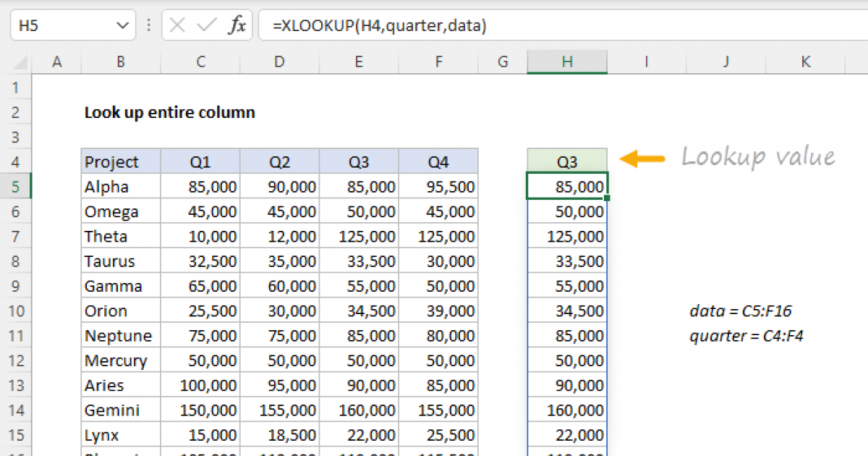Screen dimensions: 868x456
Task: Select column H header
Action: (x=567, y=63)
